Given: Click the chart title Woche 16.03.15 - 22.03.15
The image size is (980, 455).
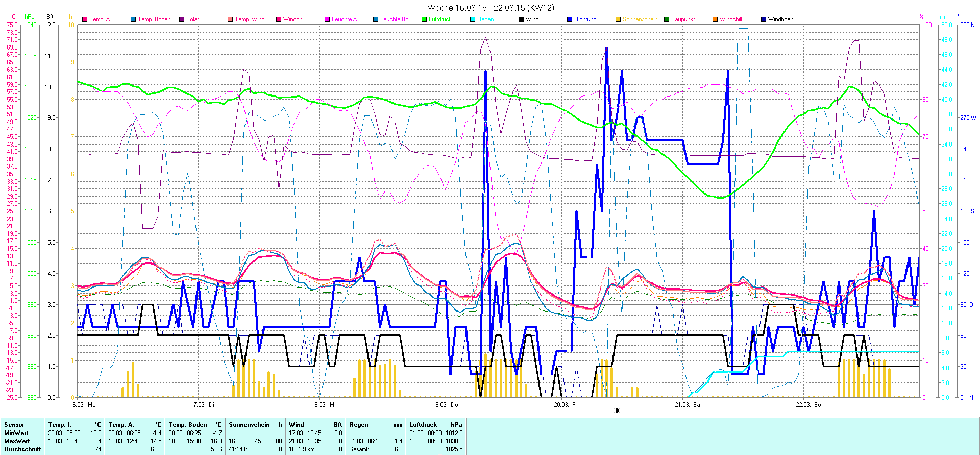Looking at the screenshot, I should click(x=491, y=8).
